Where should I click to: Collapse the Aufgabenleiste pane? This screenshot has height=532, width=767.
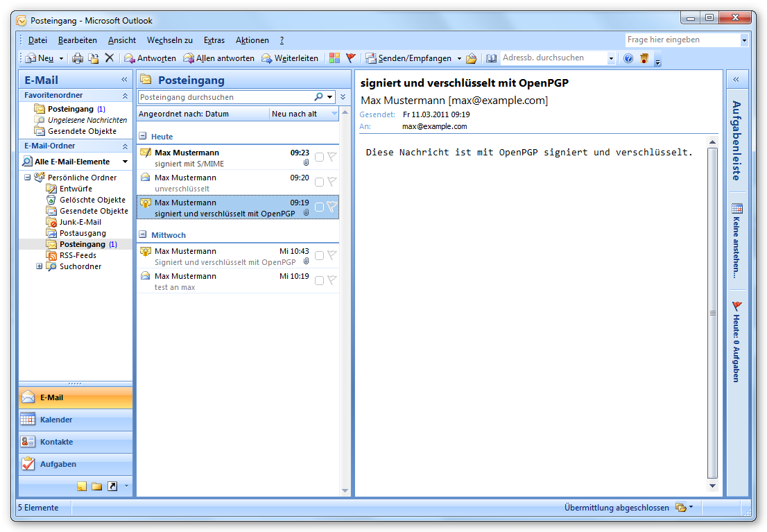tap(737, 78)
